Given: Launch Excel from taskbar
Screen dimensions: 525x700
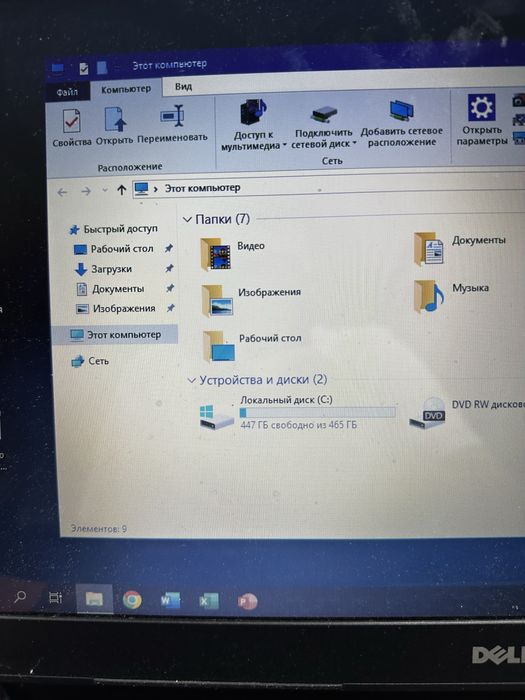Looking at the screenshot, I should (208, 601).
